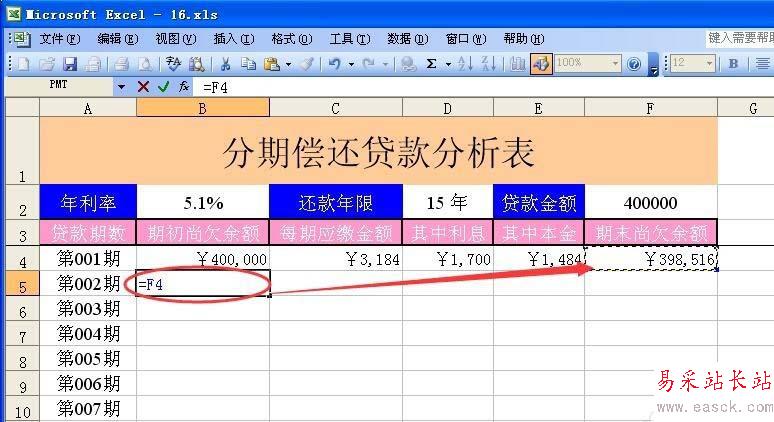The width and height of the screenshot is (774, 422).
Task: Expand the Undo history dropdown
Action: (x=351, y=64)
